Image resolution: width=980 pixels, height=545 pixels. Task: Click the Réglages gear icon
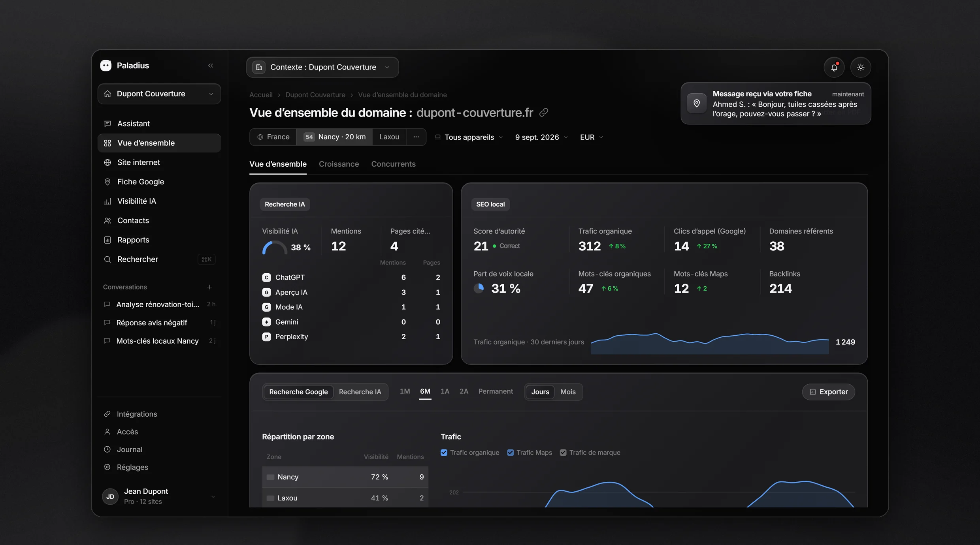pos(107,467)
